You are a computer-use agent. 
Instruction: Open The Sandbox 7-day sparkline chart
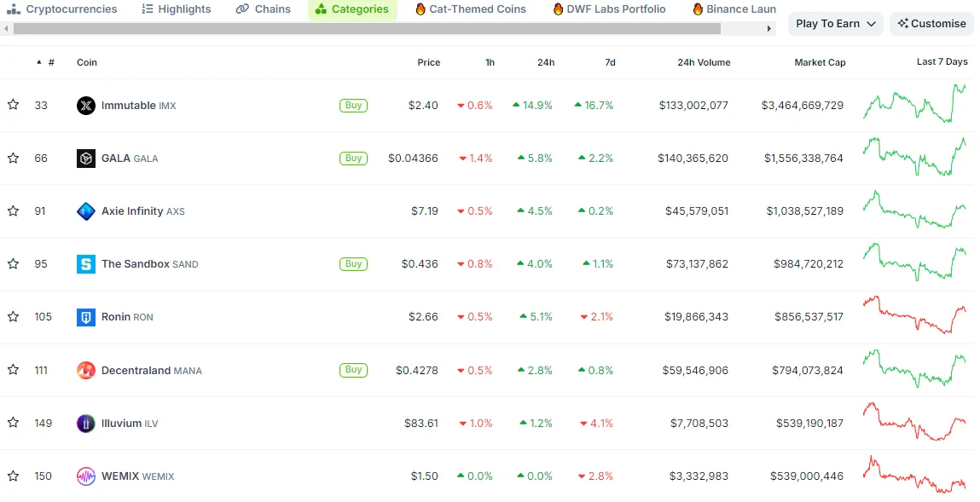pyautogui.click(x=915, y=263)
